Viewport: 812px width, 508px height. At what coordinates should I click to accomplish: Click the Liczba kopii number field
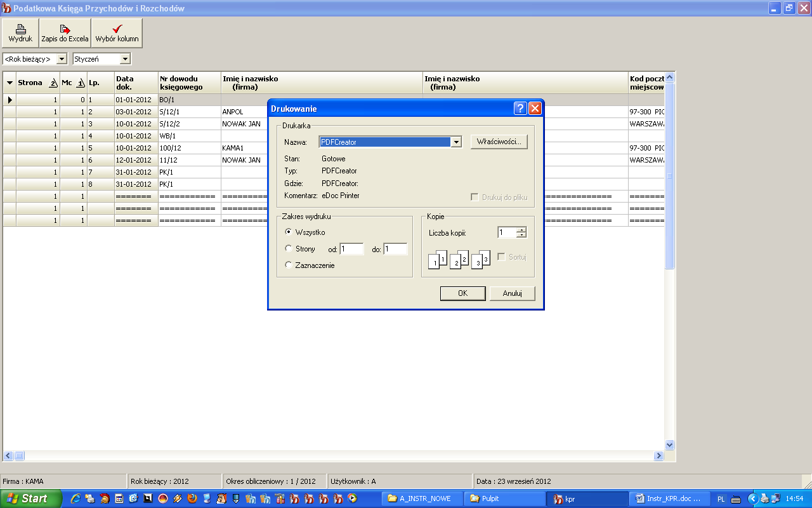507,233
